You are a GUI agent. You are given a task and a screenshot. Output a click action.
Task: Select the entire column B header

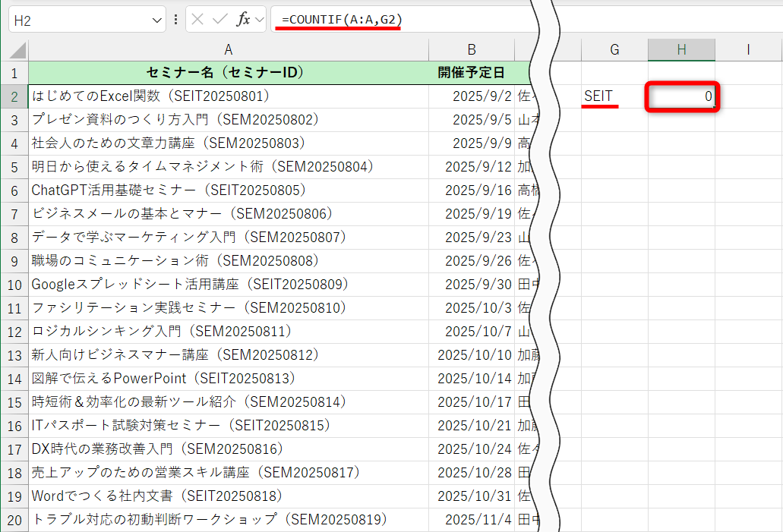click(473, 49)
